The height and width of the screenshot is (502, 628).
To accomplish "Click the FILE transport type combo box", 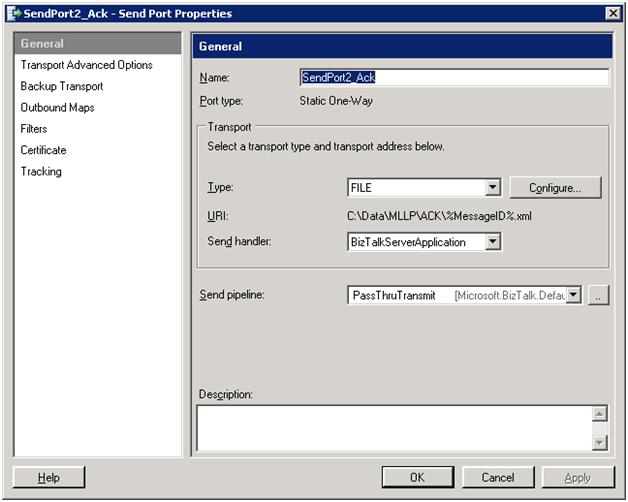I will [424, 187].
